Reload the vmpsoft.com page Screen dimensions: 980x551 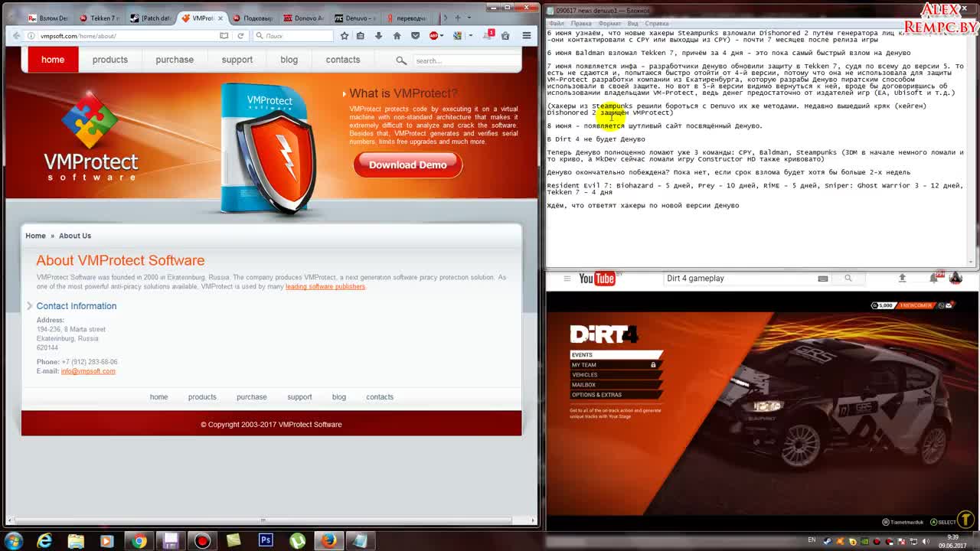pyautogui.click(x=240, y=35)
